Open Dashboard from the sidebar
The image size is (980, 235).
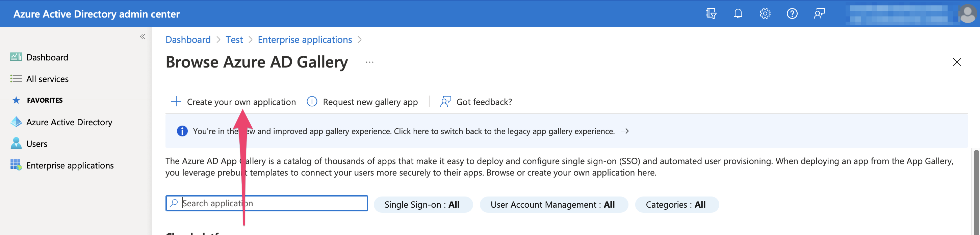click(47, 57)
